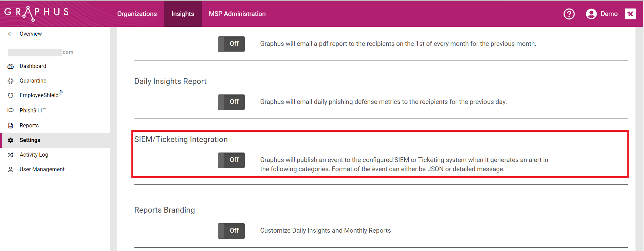Open Dashboard in the sidebar
Image resolution: width=644 pixels, height=251 pixels.
pyautogui.click(x=33, y=66)
